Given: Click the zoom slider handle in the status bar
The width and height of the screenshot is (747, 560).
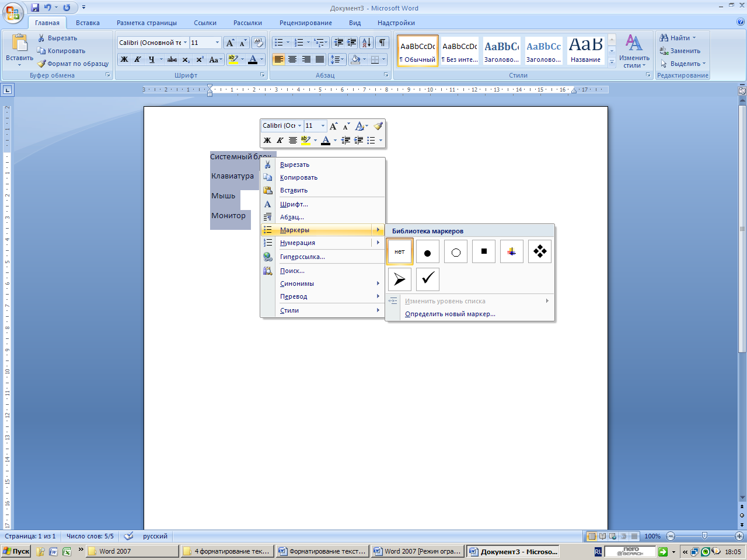Looking at the screenshot, I should (705, 536).
